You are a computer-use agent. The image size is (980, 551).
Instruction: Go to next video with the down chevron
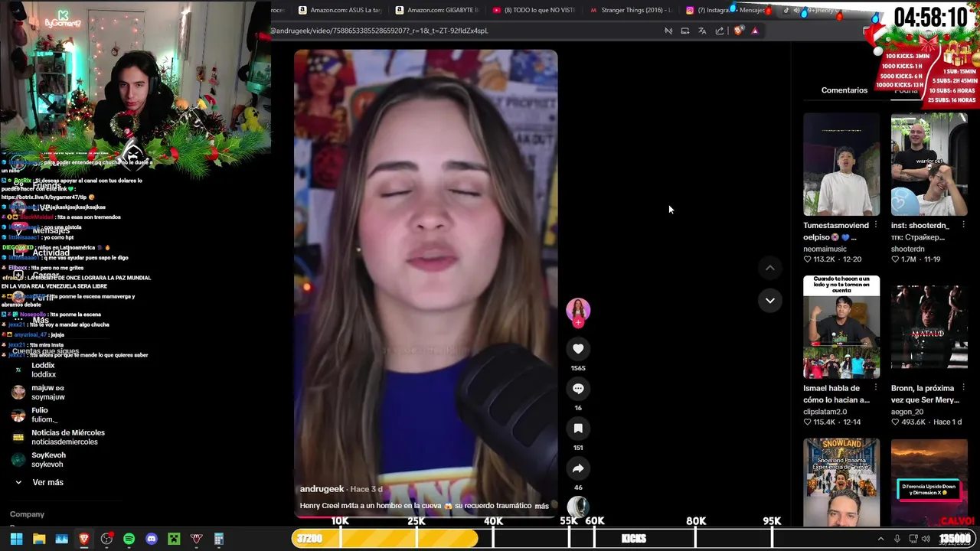(770, 301)
